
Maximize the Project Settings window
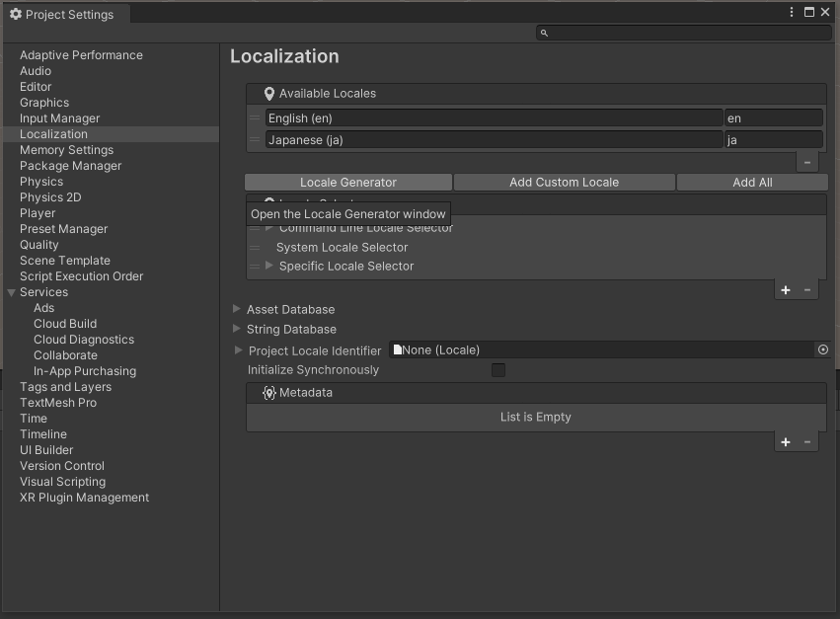coord(809,12)
